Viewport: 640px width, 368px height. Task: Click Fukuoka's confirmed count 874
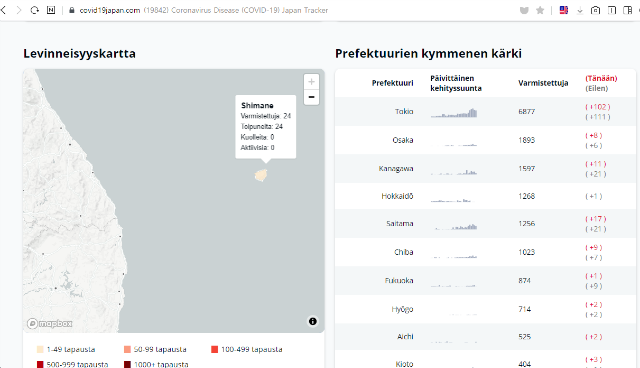point(524,281)
